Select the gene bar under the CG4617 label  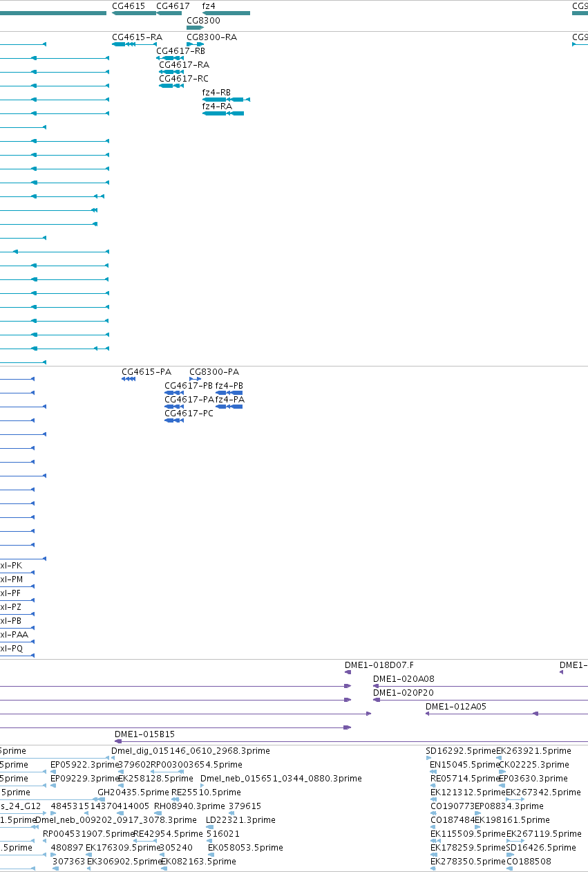point(169,13)
